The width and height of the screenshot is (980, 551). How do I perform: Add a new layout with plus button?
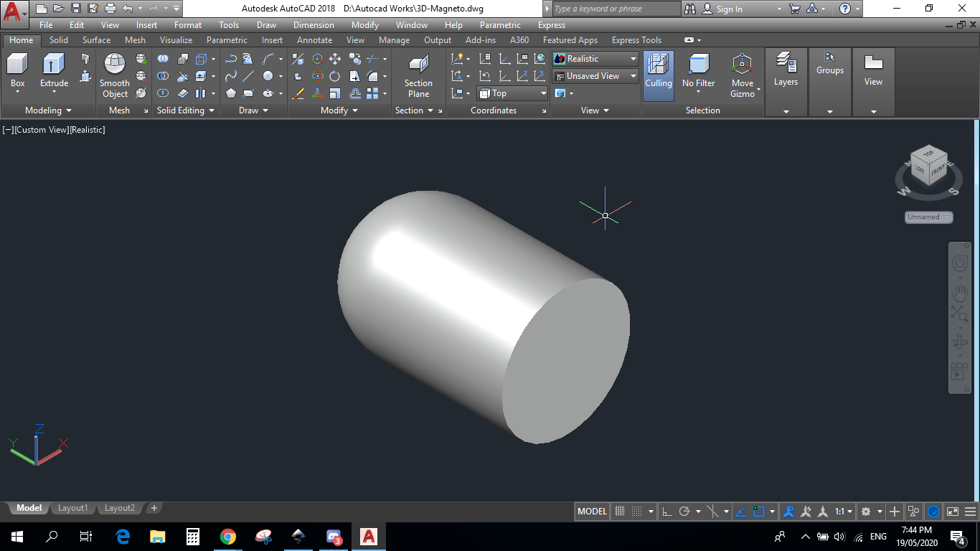click(x=154, y=508)
